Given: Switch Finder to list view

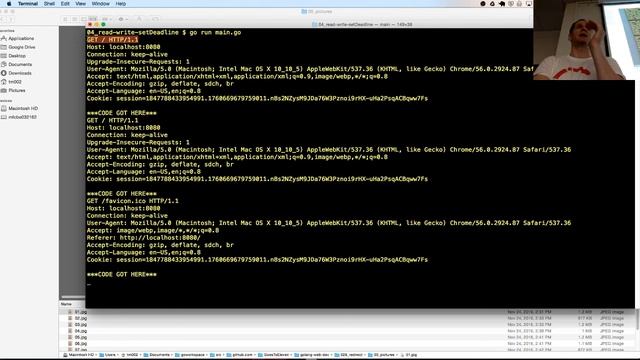Looking at the screenshot, I should [74, 19].
